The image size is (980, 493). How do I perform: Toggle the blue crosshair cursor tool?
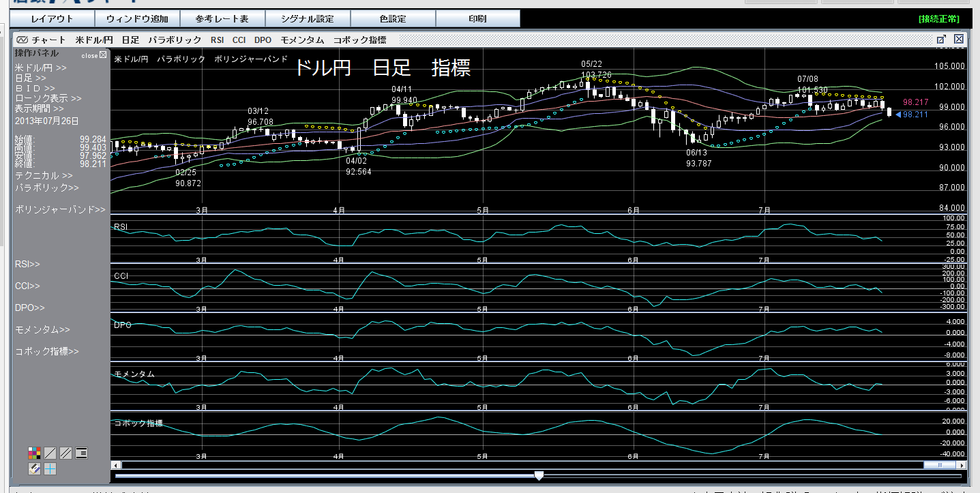50,469
